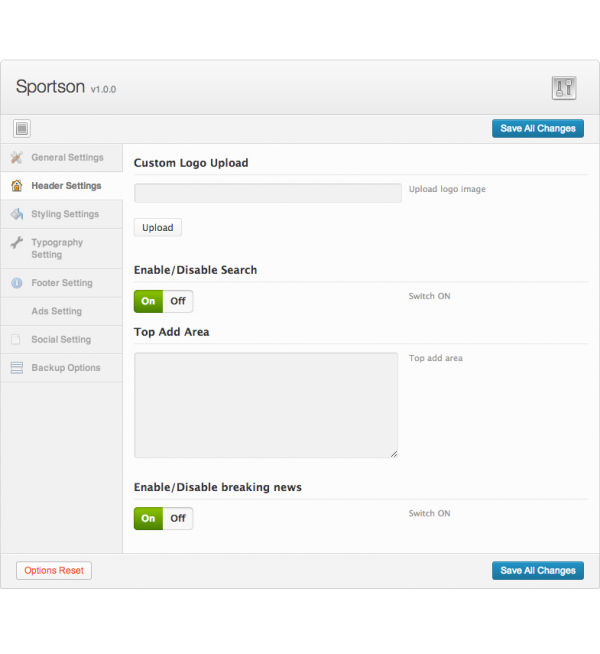
Task: Set Enable/Disable Search to On
Action: pos(148,301)
